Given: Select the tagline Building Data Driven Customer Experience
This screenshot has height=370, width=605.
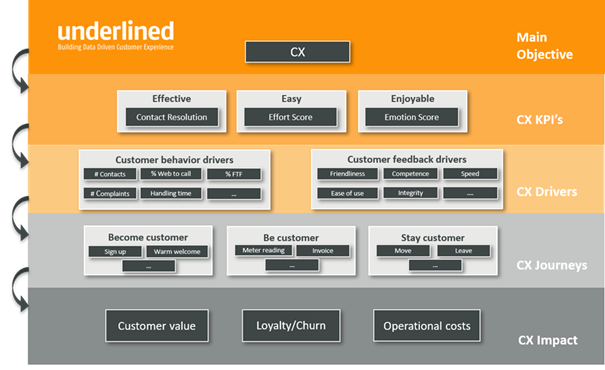Looking at the screenshot, I should [116, 47].
